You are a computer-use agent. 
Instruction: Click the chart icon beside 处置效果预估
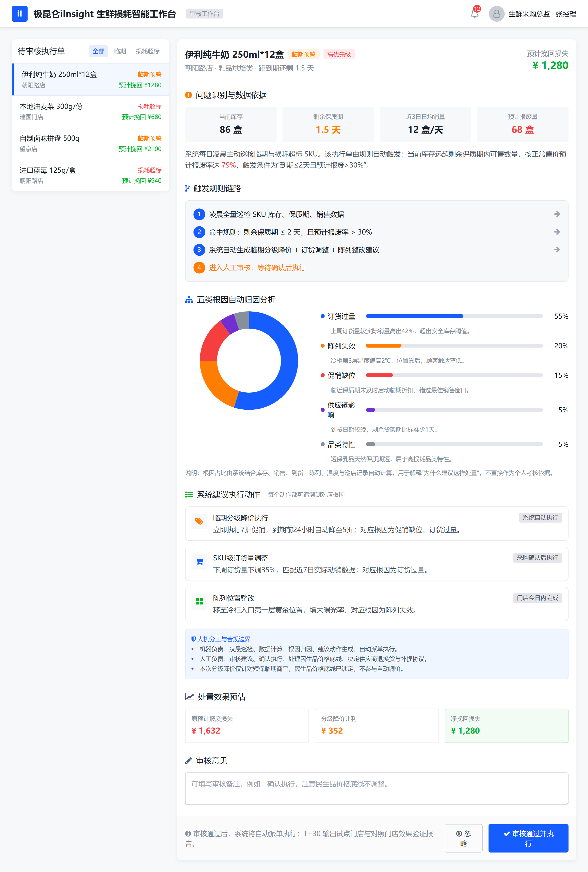[x=189, y=697]
